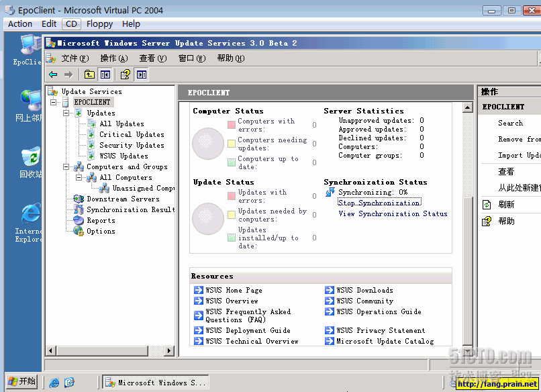Open Options node in the tree
The width and height of the screenshot is (541, 392).
(x=101, y=231)
